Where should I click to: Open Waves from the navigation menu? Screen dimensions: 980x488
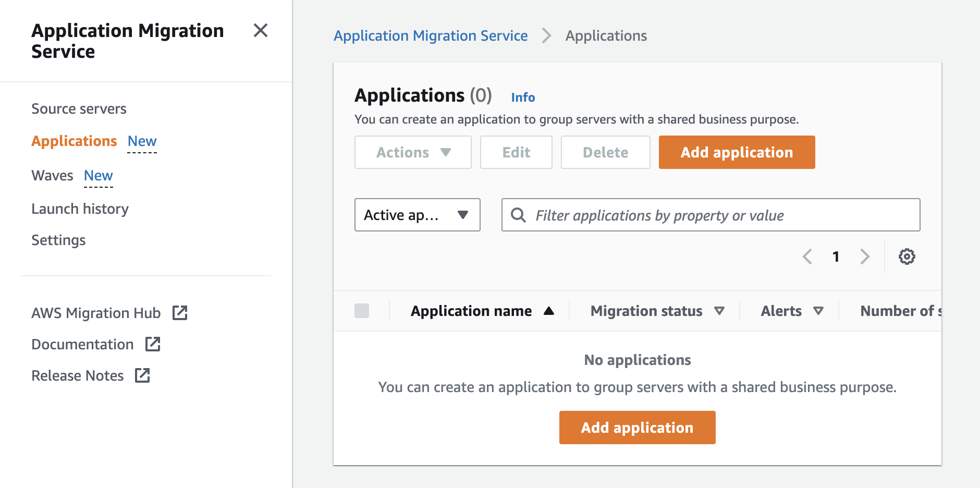(52, 176)
